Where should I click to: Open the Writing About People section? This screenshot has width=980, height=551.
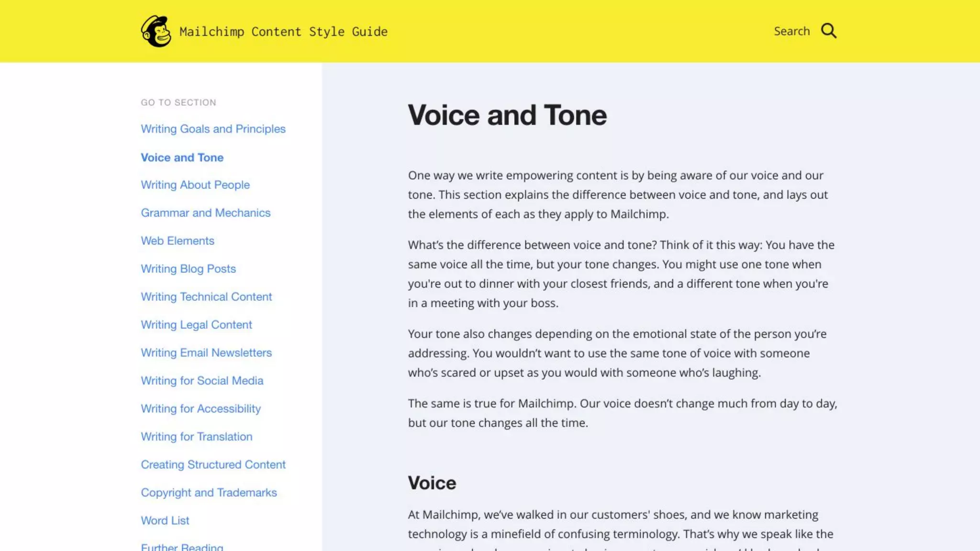coord(195,185)
